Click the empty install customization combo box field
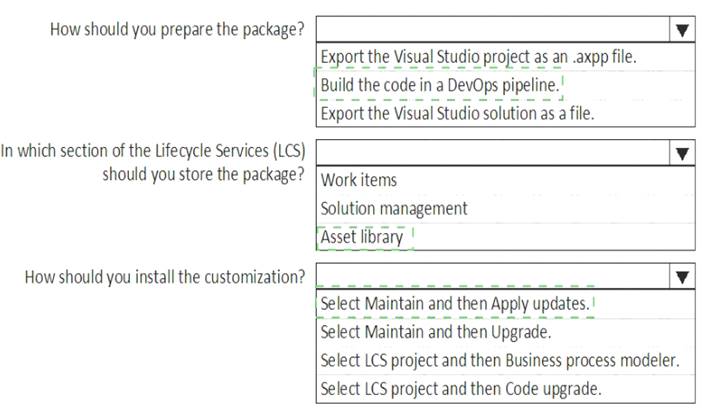 tap(493, 277)
